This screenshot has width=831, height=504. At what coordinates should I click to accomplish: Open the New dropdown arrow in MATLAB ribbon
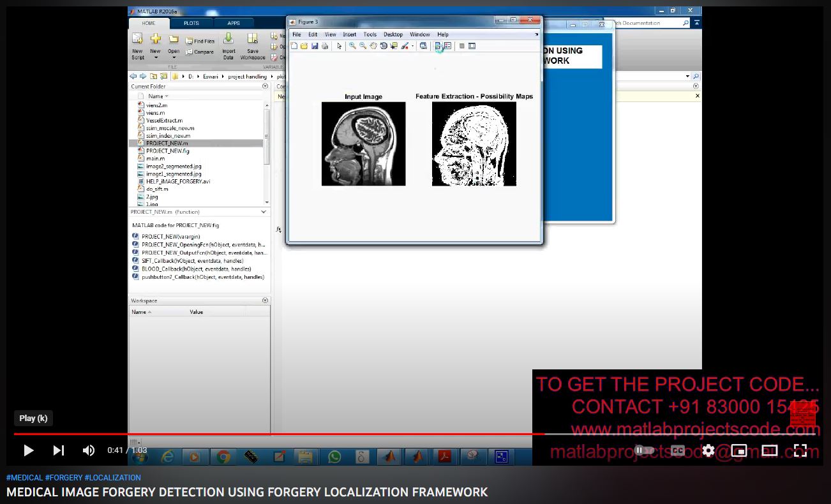coord(155,57)
